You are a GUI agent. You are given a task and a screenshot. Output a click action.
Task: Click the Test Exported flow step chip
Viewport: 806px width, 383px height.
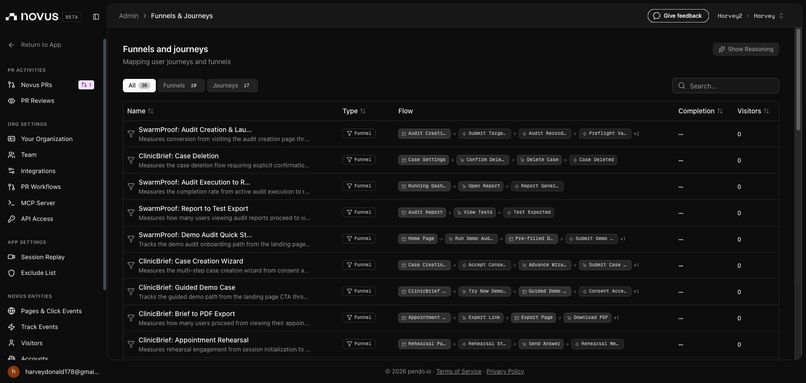[x=528, y=212]
